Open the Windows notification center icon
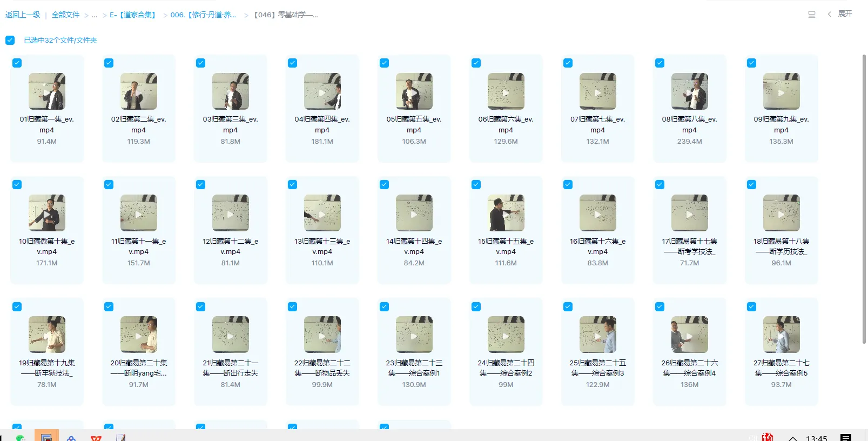The height and width of the screenshot is (441, 868). pos(846,437)
